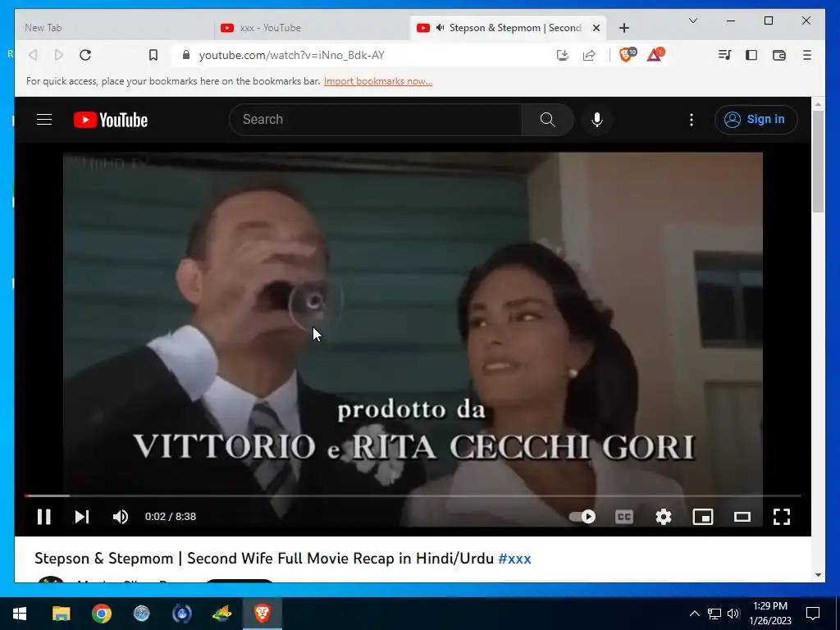Open Brave main menu

(x=807, y=55)
